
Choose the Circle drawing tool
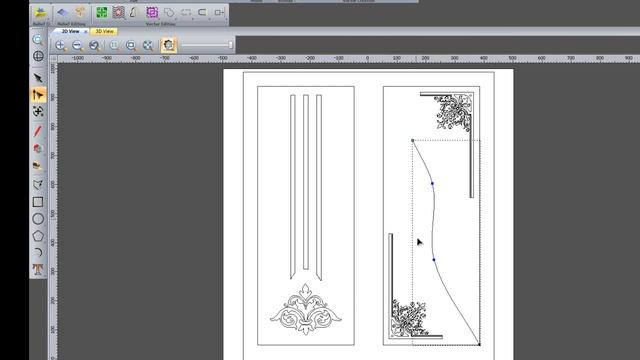coord(38,219)
